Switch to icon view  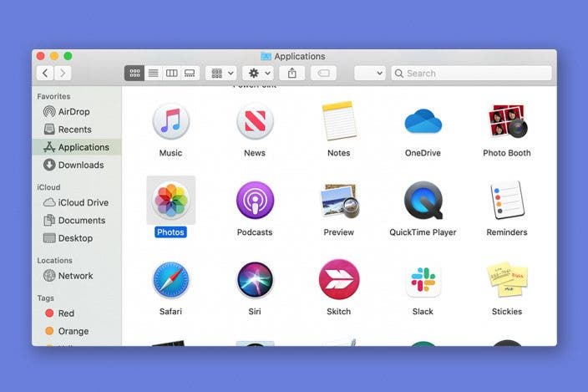coord(134,74)
